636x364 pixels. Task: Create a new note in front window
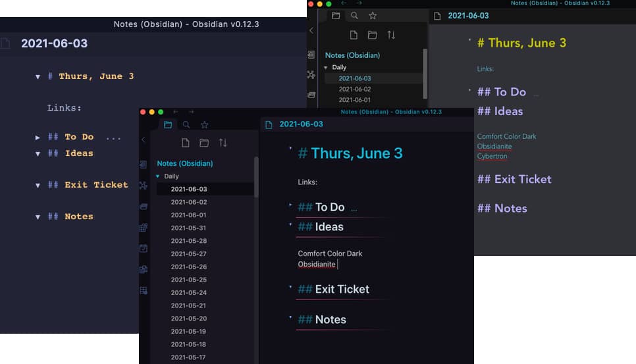point(186,143)
